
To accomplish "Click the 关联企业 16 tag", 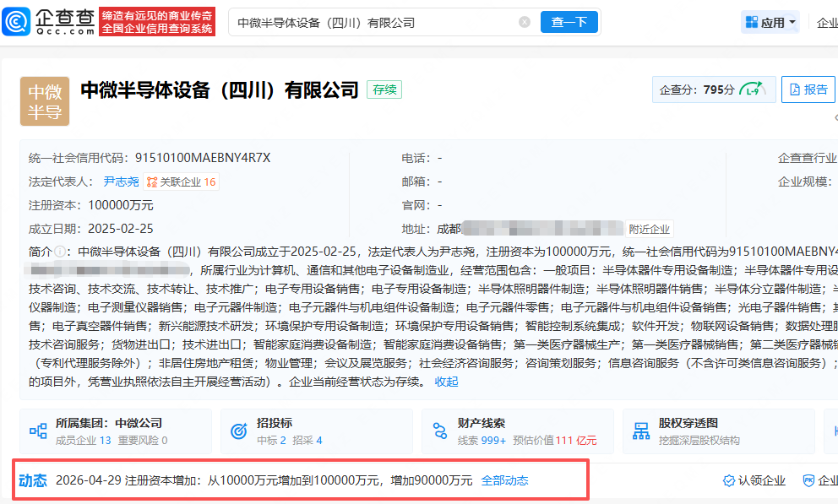I will pyautogui.click(x=181, y=182).
